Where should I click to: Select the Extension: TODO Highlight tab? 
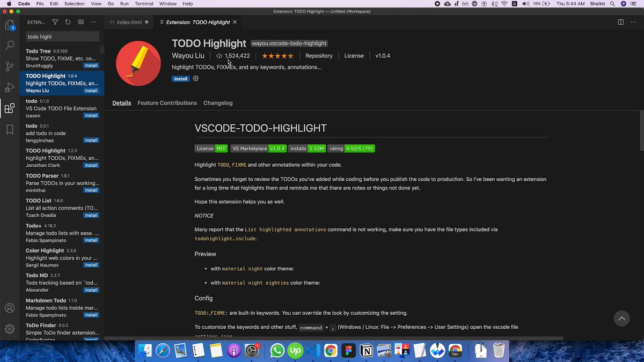coord(198,22)
